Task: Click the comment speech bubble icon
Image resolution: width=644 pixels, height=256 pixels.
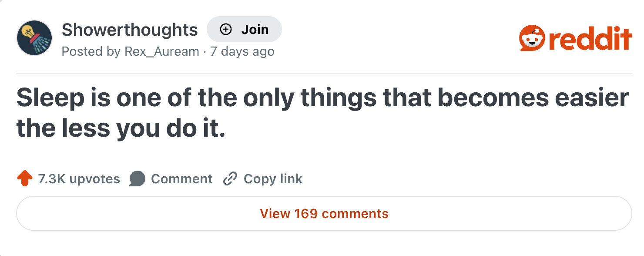Action: [137, 179]
